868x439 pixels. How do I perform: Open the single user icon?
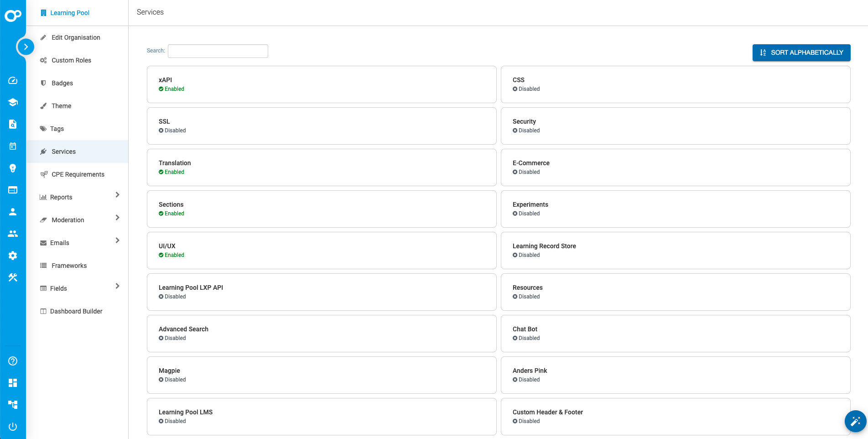[x=13, y=212]
